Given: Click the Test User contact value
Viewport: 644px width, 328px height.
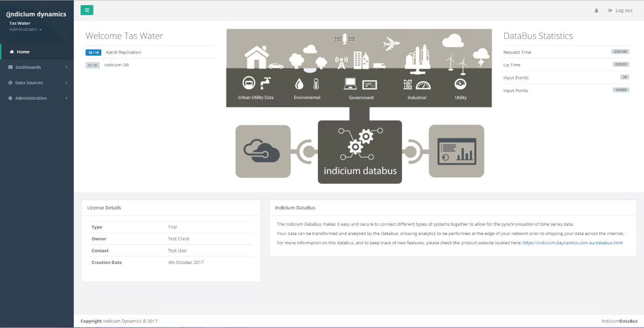Looking at the screenshot, I should 178,250.
